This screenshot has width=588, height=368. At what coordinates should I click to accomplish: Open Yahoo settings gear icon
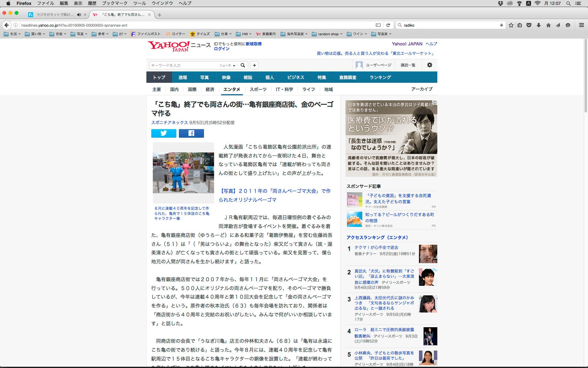coord(429,65)
